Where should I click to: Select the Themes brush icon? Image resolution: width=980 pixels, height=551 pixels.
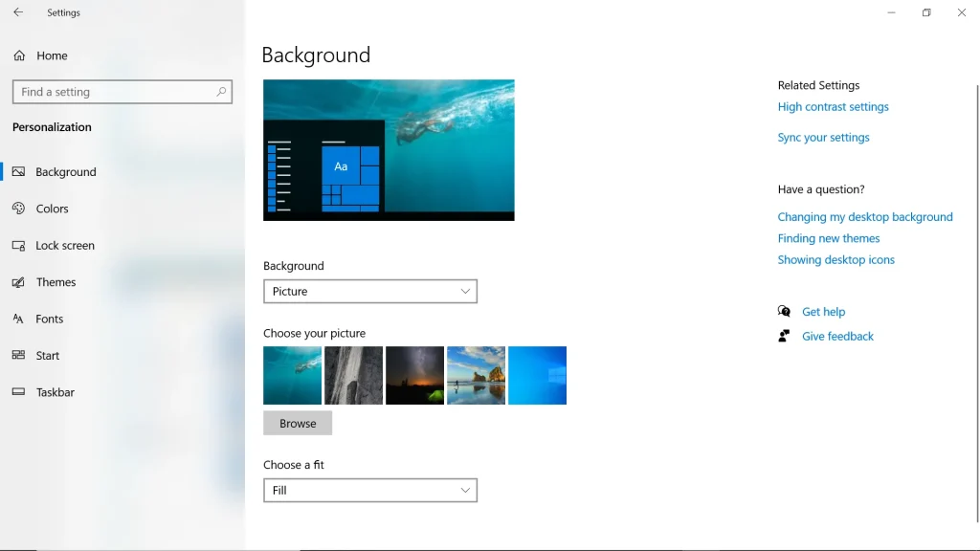pos(17,282)
